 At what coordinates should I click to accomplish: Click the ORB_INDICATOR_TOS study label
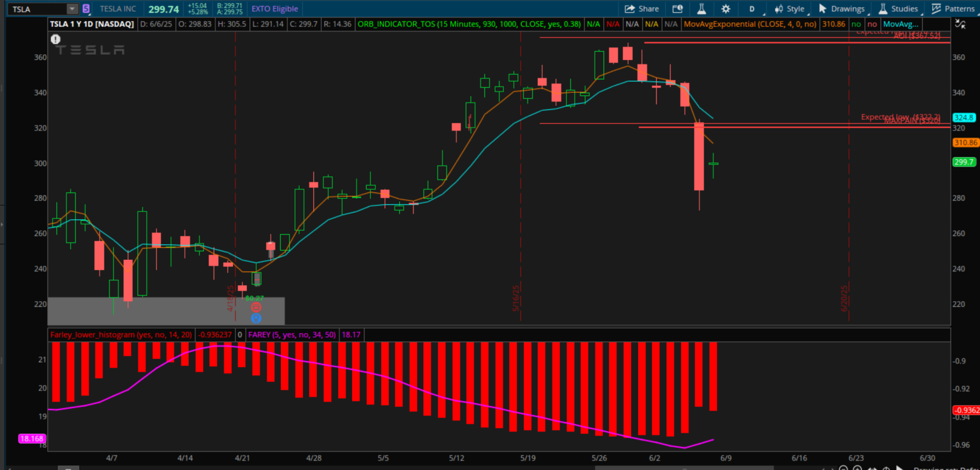pyautogui.click(x=469, y=24)
